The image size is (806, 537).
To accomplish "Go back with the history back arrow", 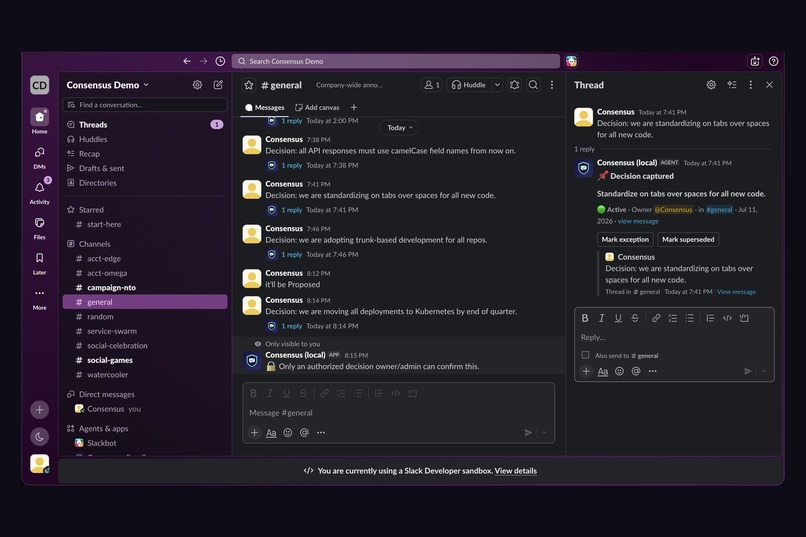I will pyautogui.click(x=187, y=61).
